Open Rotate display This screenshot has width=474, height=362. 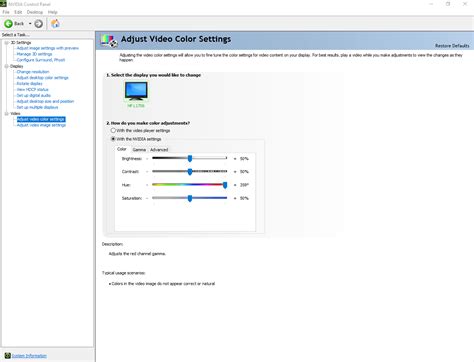coord(29,84)
